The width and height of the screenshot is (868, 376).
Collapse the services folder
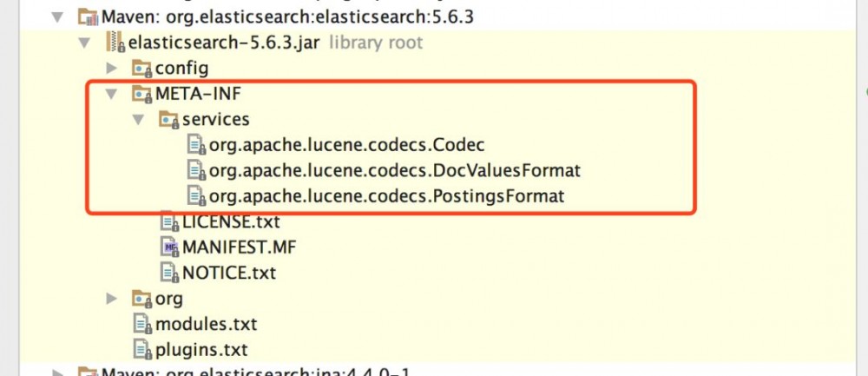139,119
